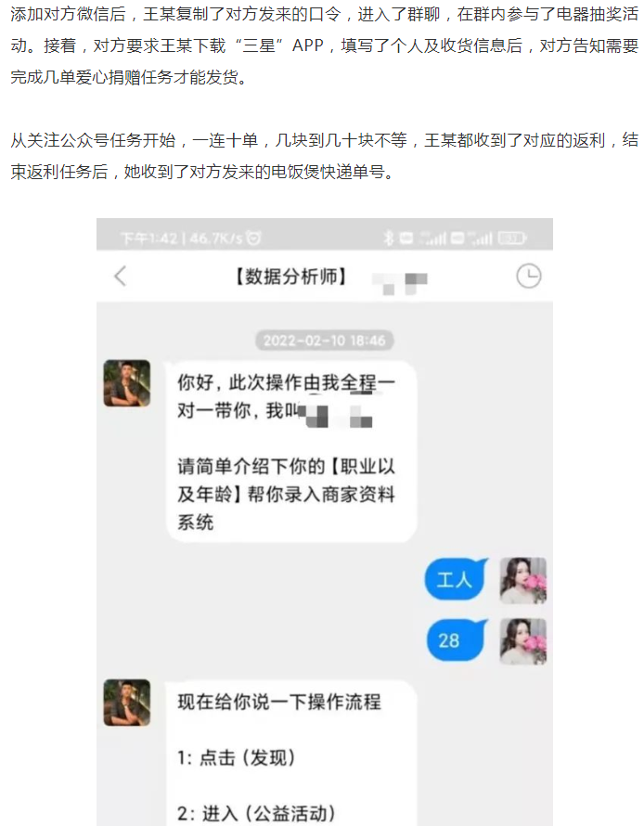Click the greeting message 你好，此次操作
644x826 pixels.
click(291, 451)
